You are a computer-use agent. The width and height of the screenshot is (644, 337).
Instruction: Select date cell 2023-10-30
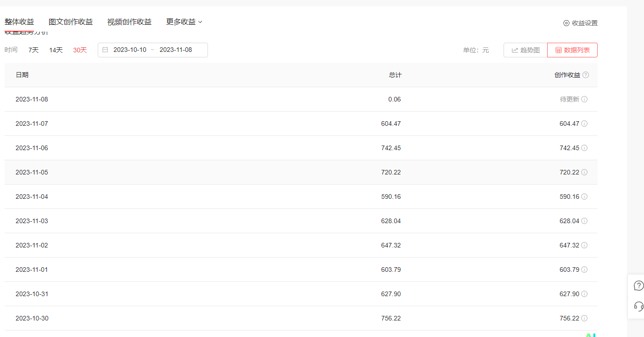(x=32, y=318)
